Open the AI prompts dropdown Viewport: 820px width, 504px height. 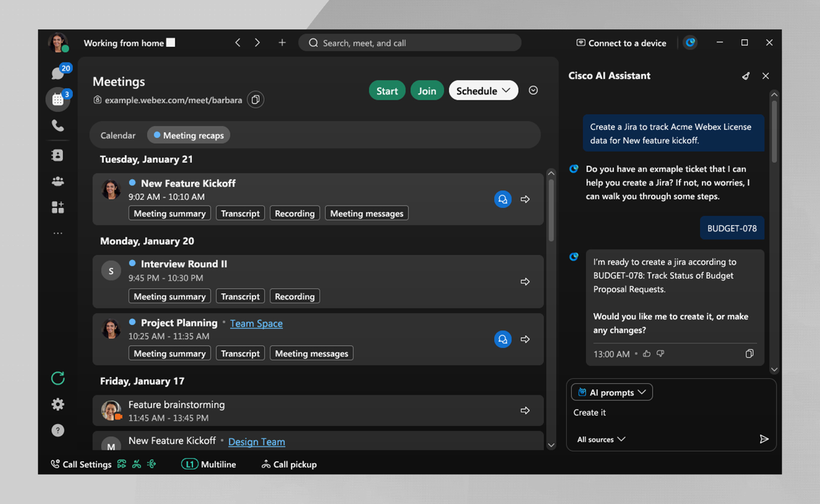pos(612,392)
